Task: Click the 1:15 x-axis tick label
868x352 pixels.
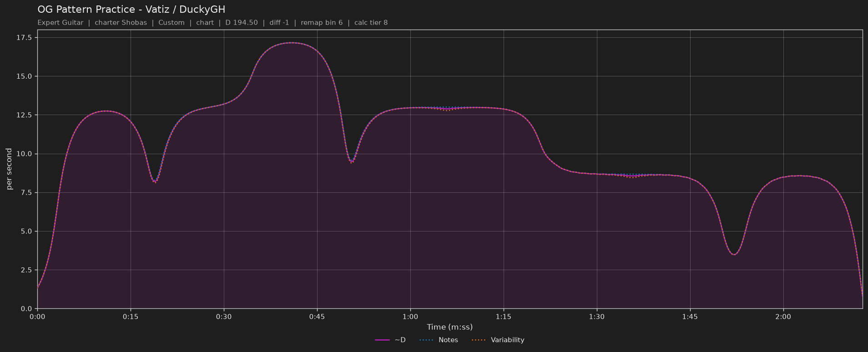Action: [x=504, y=317]
